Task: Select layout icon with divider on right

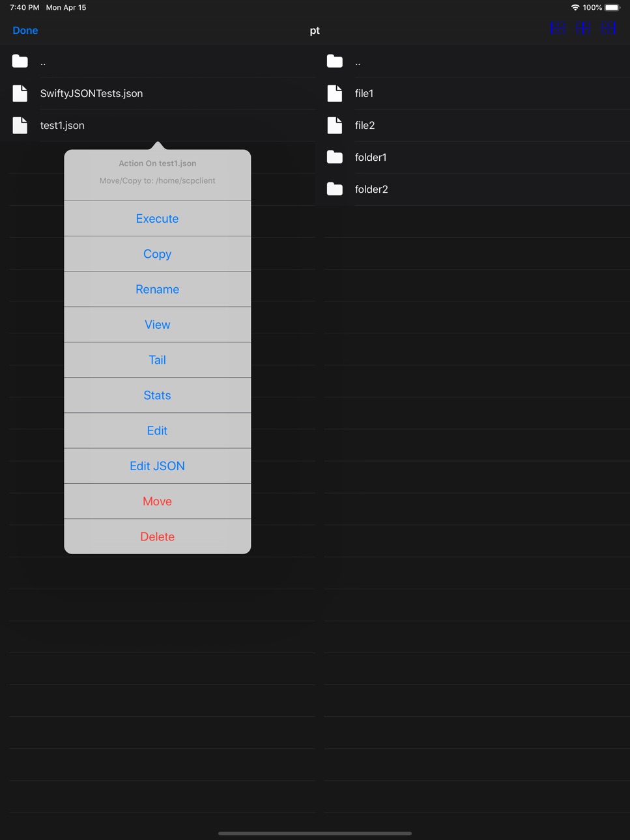Action: click(609, 28)
